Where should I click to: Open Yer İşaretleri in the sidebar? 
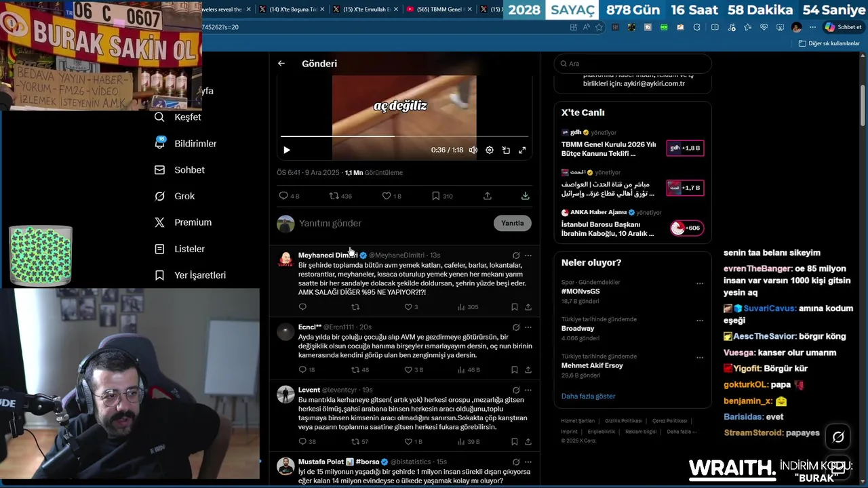pyautogui.click(x=191, y=275)
